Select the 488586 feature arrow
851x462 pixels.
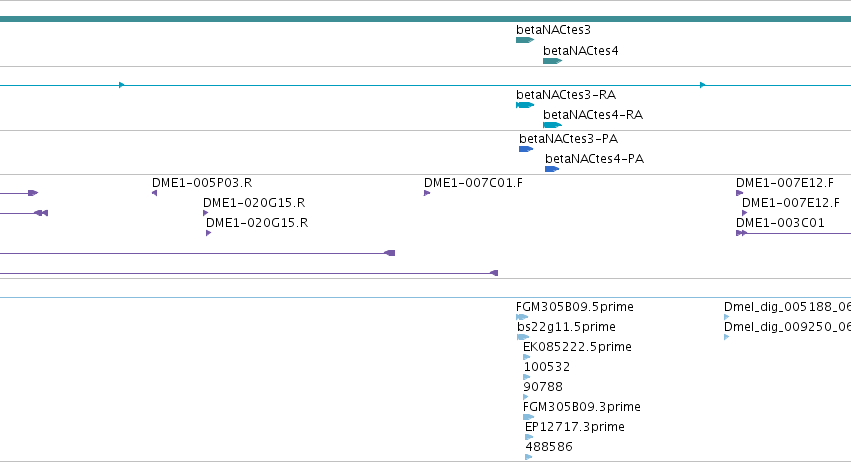pyautogui.click(x=529, y=457)
